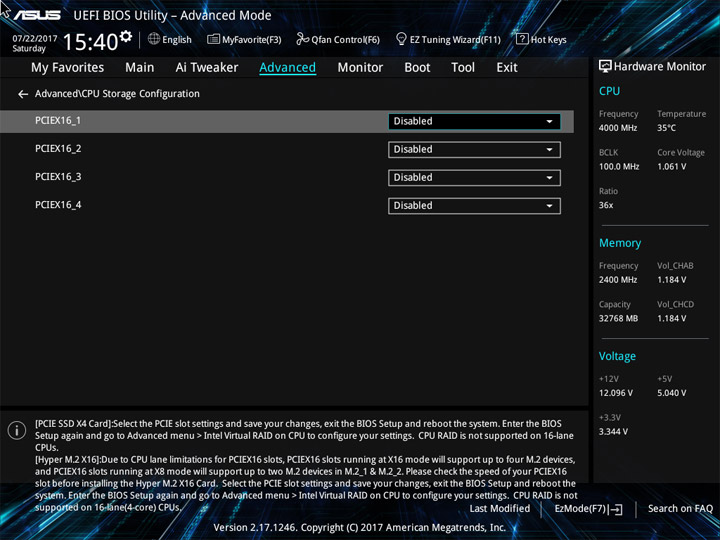The width and height of the screenshot is (720, 540).
Task: Open the Ai Tweaker tab
Action: tap(207, 68)
